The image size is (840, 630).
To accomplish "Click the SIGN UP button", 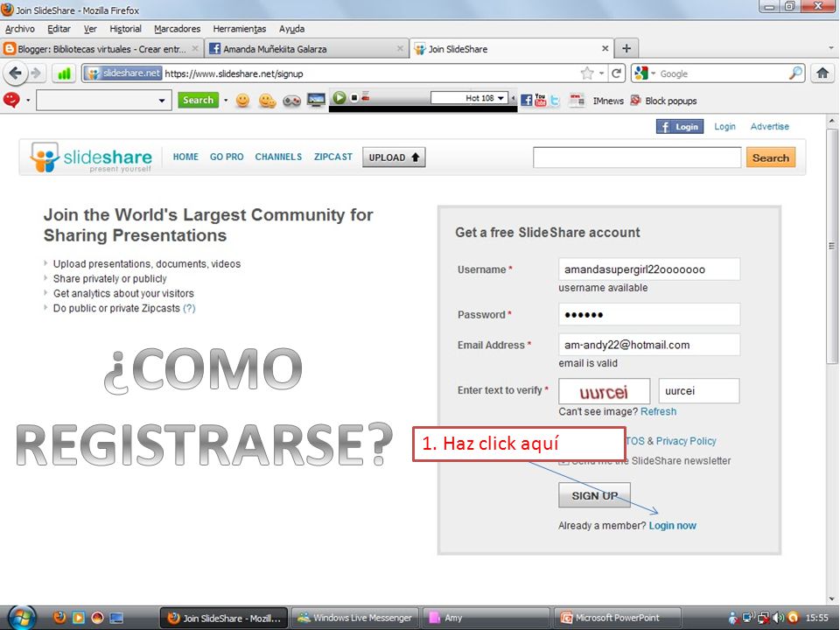I will coord(595,495).
